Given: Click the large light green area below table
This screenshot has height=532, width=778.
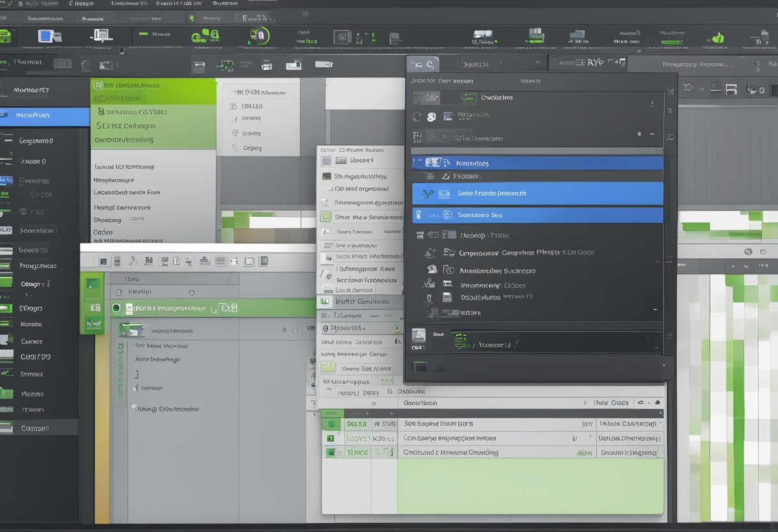Looking at the screenshot, I should point(530,486).
